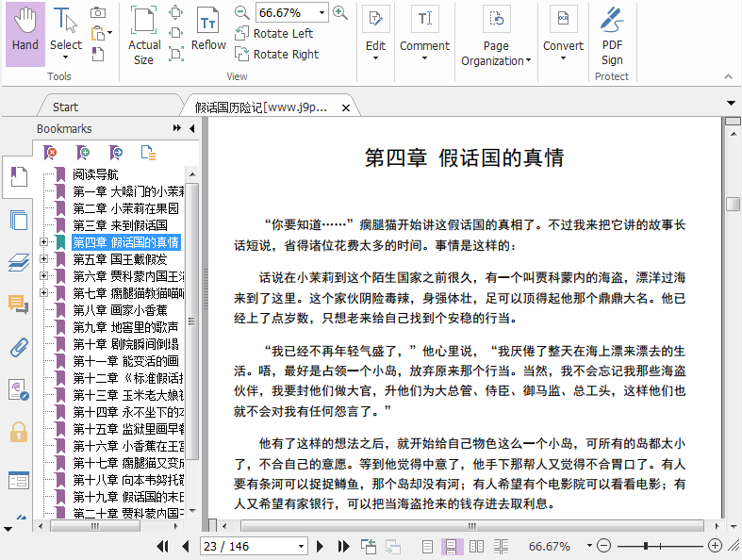
Task: Open the Attachments paperclip panel
Action: pyautogui.click(x=18, y=347)
